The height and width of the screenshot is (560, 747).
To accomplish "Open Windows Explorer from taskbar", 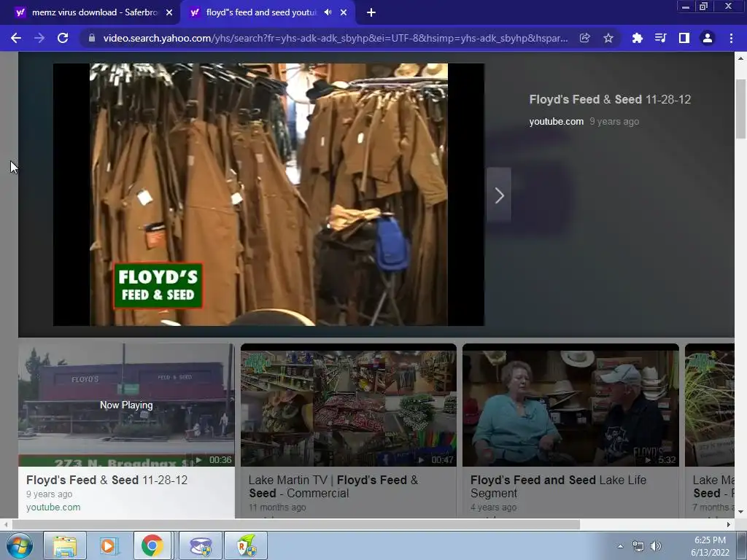I will click(65, 545).
